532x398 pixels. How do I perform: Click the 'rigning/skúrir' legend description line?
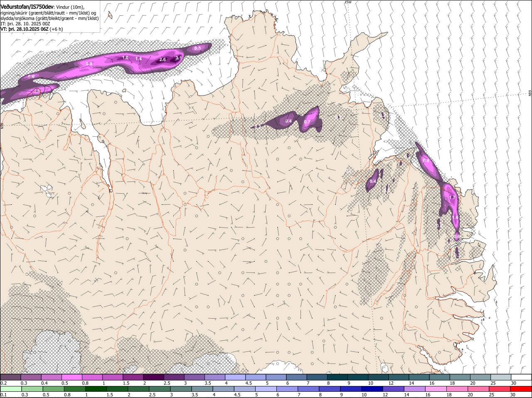coord(48,13)
